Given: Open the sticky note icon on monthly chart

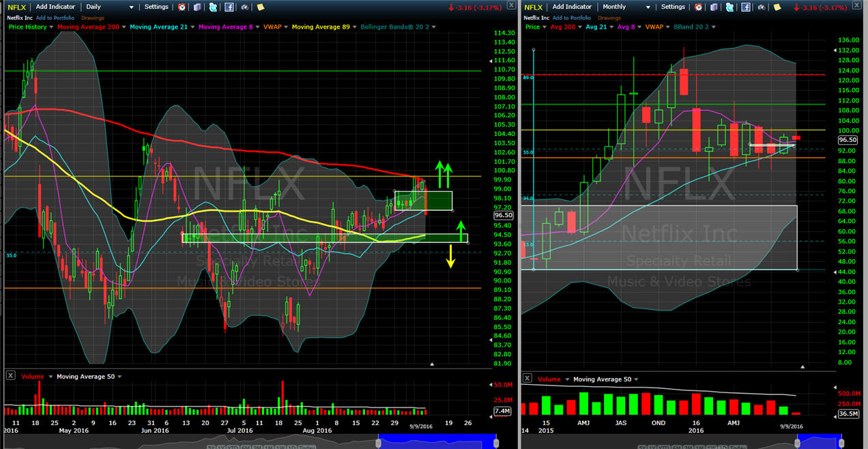Looking at the screenshot, I should tap(777, 7).
